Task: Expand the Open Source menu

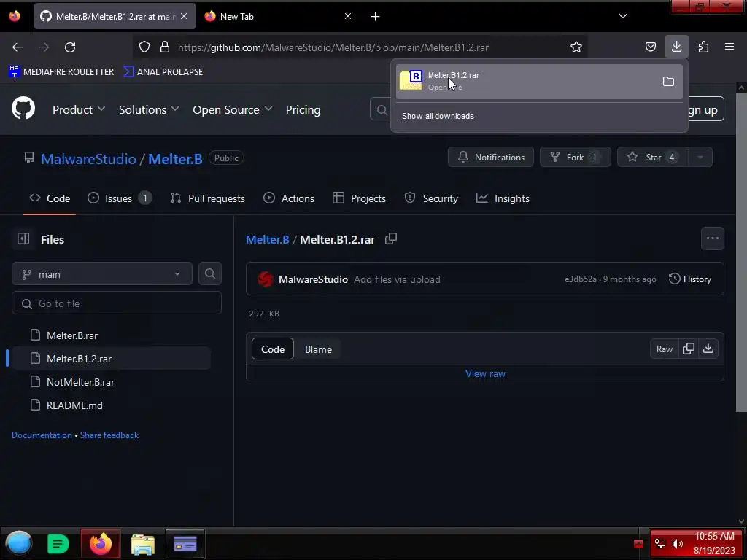Action: coord(233,109)
